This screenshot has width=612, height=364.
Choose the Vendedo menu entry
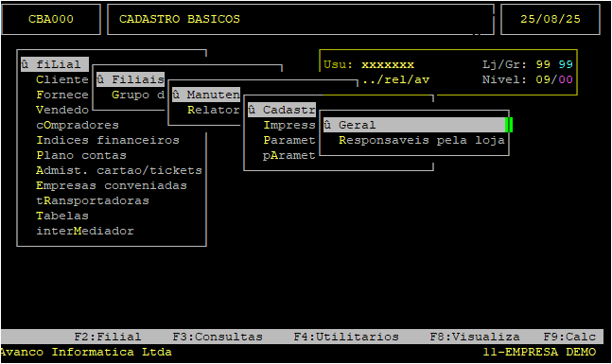click(62, 110)
